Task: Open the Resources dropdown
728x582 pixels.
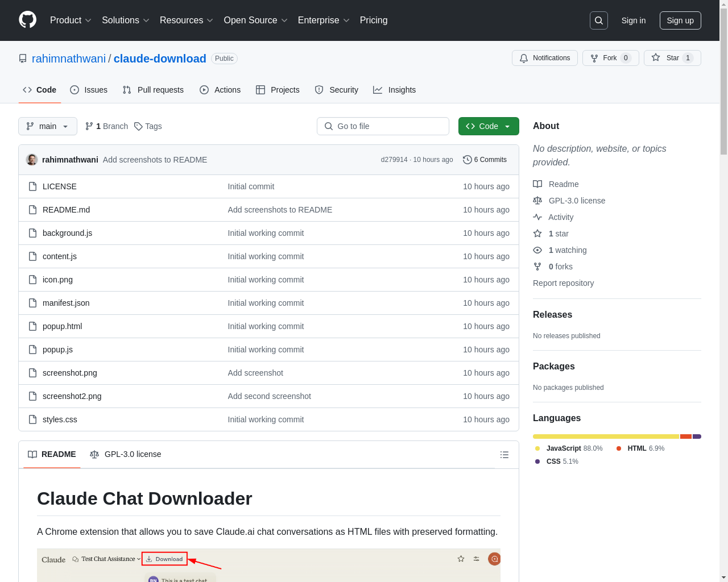Action: coord(187,20)
